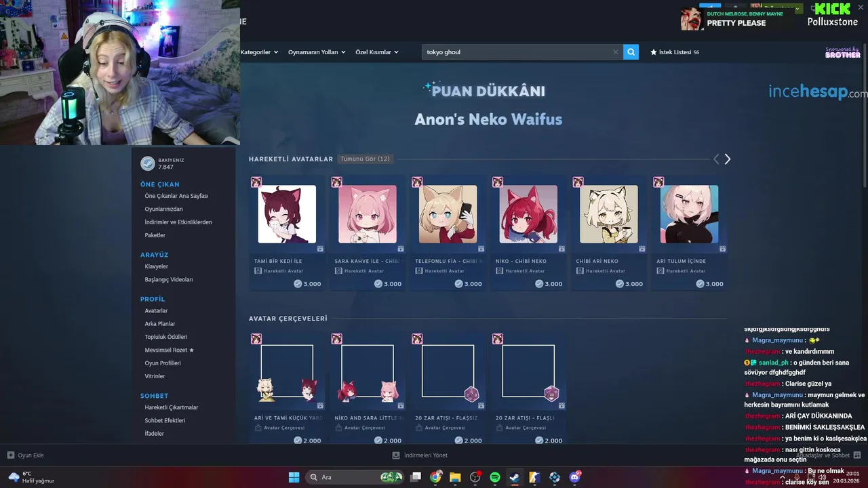Click the price 2.000 on Niko and Sara frame

coord(388,441)
